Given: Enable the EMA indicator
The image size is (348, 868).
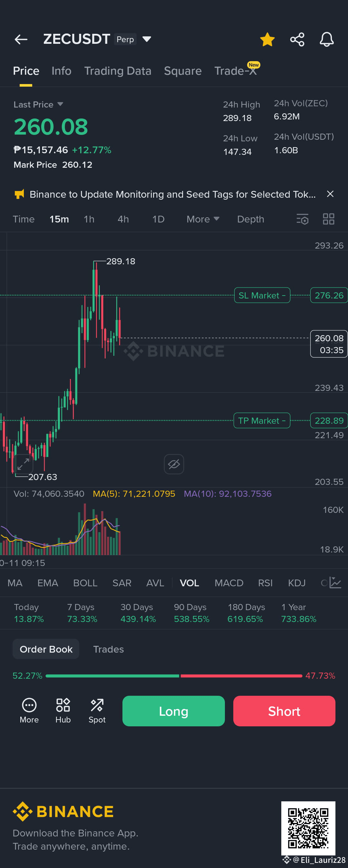Looking at the screenshot, I should [x=48, y=583].
